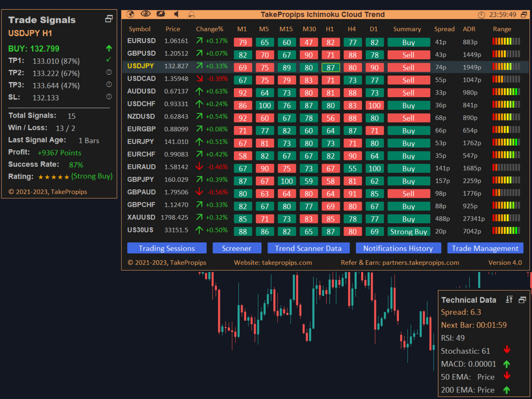The image size is (532, 399).
Task: Select the GBPUSD symbol
Action: [142, 54]
